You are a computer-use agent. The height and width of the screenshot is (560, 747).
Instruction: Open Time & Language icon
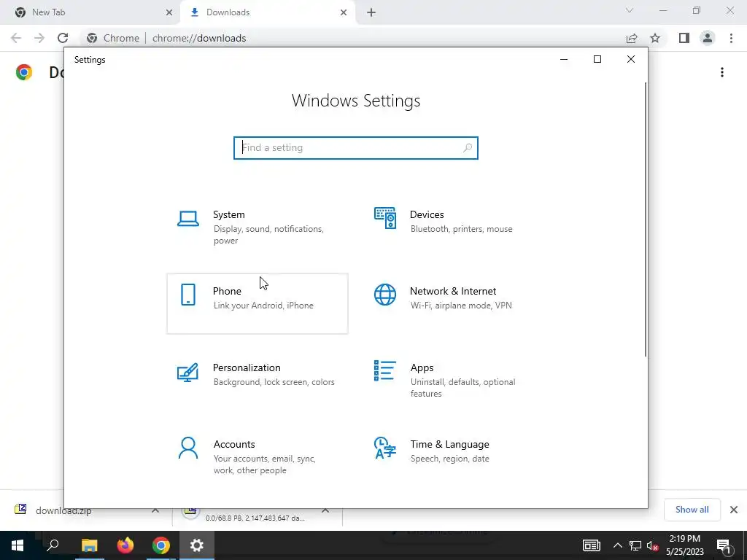[385, 448]
